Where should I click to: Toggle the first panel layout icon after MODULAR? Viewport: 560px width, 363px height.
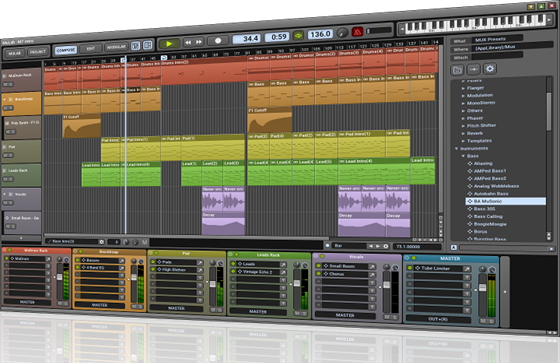pyautogui.click(x=135, y=46)
